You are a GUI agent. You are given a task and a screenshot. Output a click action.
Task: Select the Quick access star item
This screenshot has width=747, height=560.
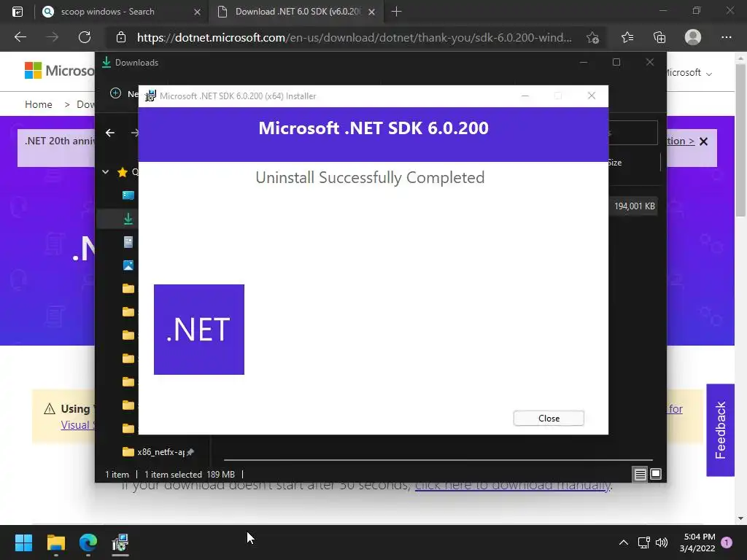pos(123,172)
